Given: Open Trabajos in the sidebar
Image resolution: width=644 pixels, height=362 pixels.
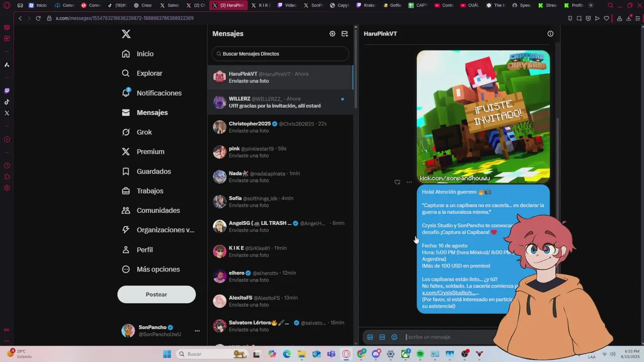Looking at the screenshot, I should click(142, 191).
